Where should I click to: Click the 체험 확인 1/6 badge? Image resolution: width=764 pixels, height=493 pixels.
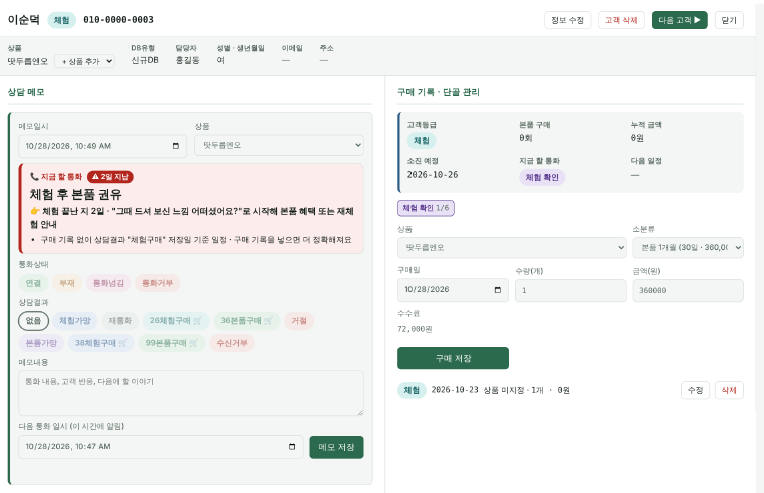pyautogui.click(x=426, y=208)
